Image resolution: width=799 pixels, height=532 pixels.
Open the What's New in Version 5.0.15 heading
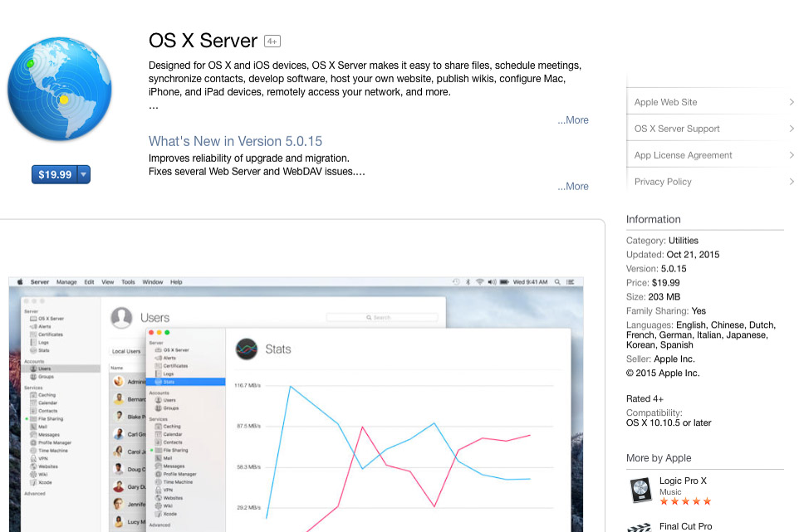235,141
